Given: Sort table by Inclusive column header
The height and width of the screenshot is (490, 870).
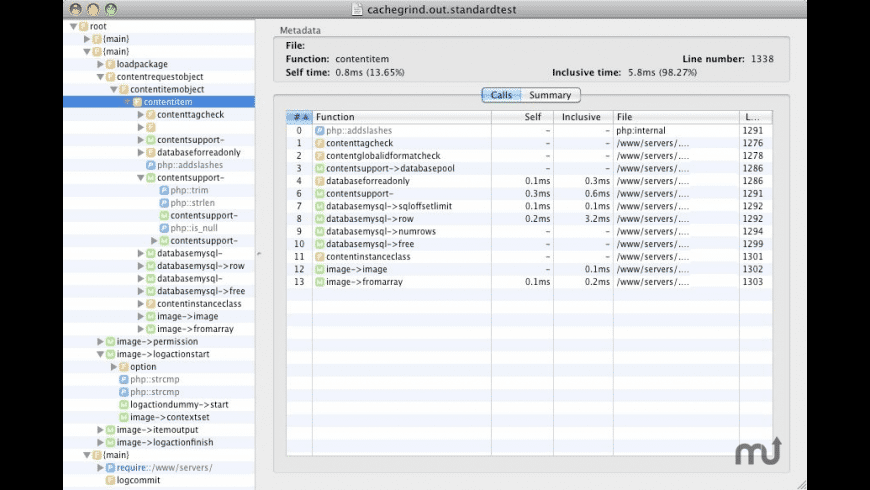Looking at the screenshot, I should click(583, 117).
